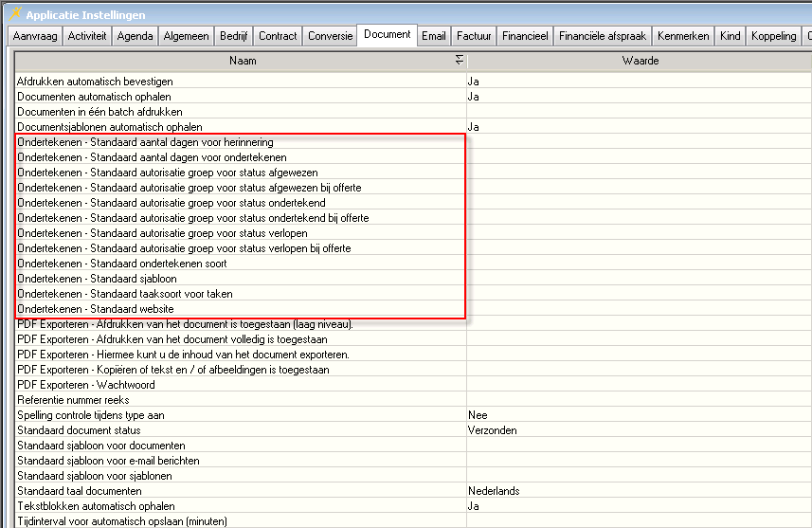Switch to the Algemeen tab

click(x=186, y=36)
